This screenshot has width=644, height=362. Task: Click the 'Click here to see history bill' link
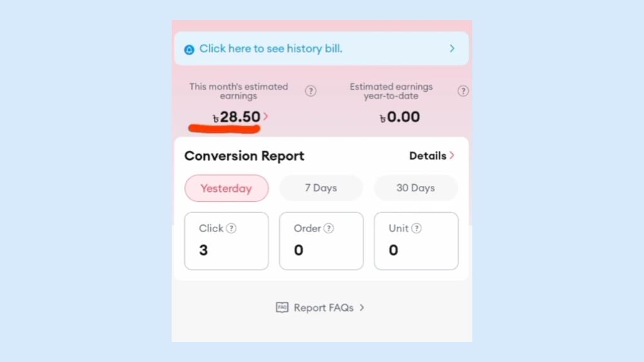(270, 48)
